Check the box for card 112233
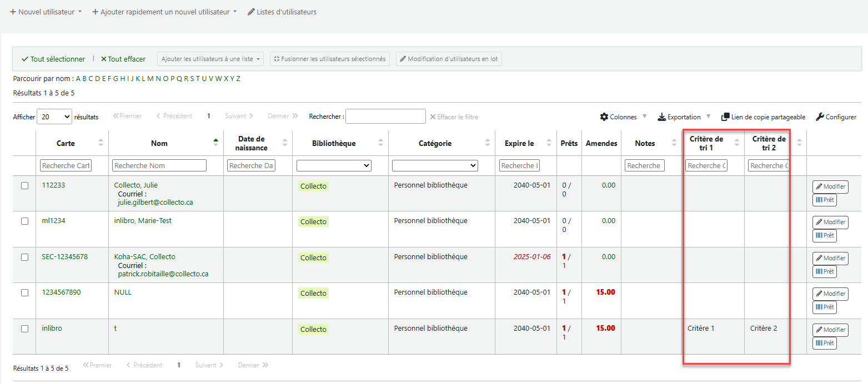 click(x=24, y=186)
